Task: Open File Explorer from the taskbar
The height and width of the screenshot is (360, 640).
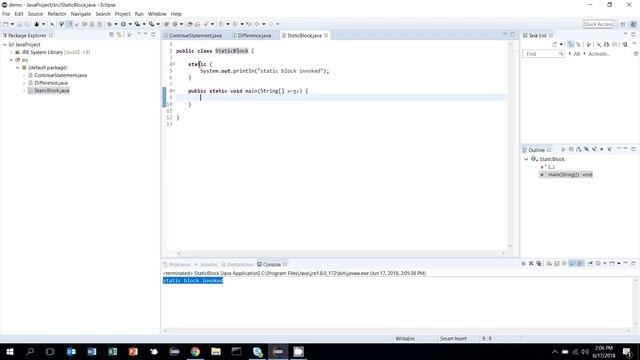Action: [216, 351]
